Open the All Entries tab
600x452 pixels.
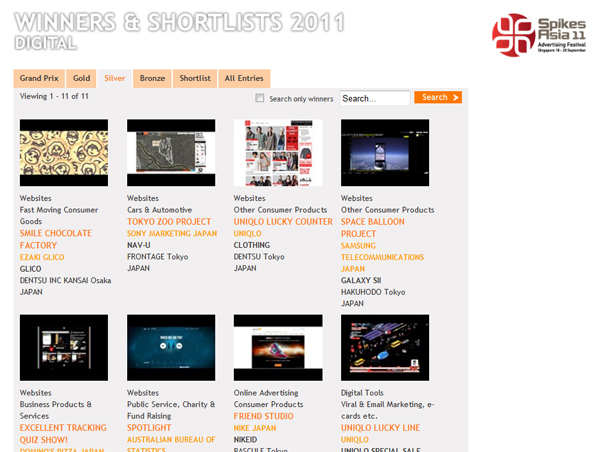[244, 78]
